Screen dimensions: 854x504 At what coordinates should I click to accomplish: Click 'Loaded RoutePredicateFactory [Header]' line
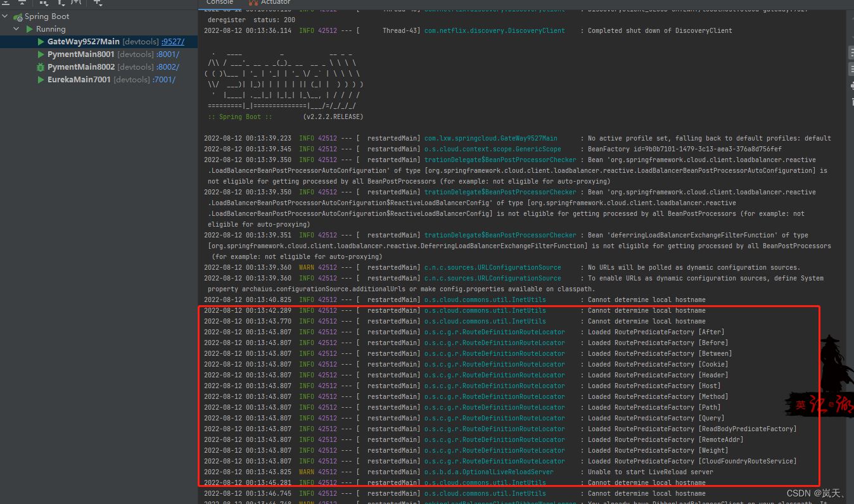click(x=658, y=375)
